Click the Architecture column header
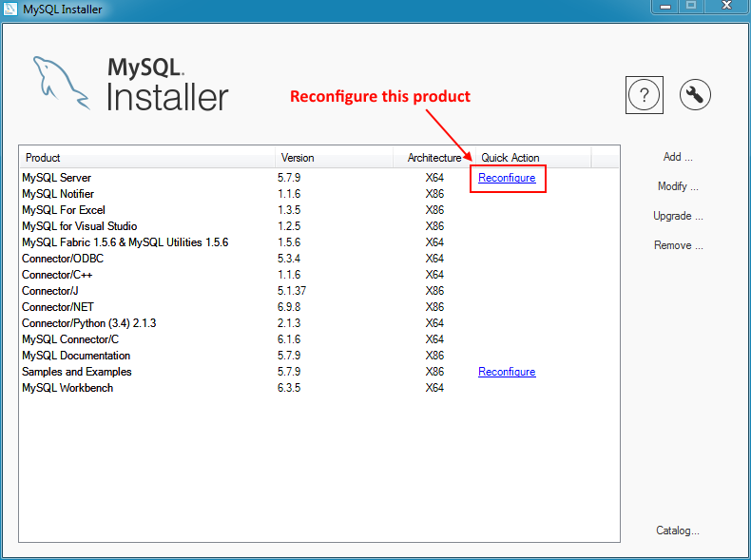The height and width of the screenshot is (560, 751). [433, 158]
